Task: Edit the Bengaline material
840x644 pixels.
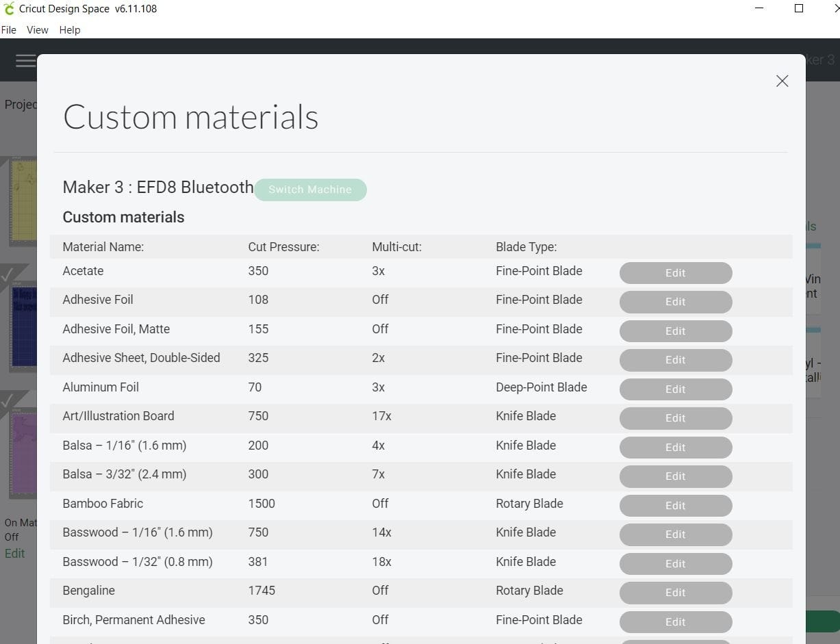Action: pos(675,593)
